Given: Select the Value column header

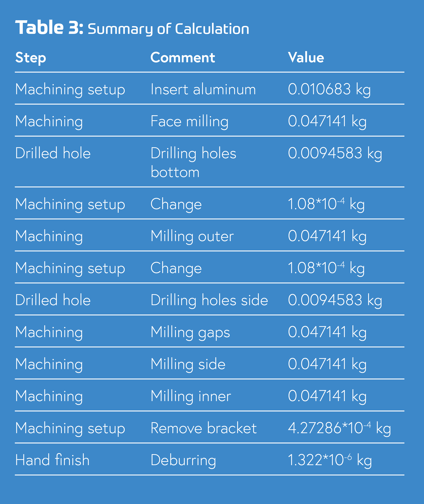Looking at the screenshot, I should click(306, 58).
